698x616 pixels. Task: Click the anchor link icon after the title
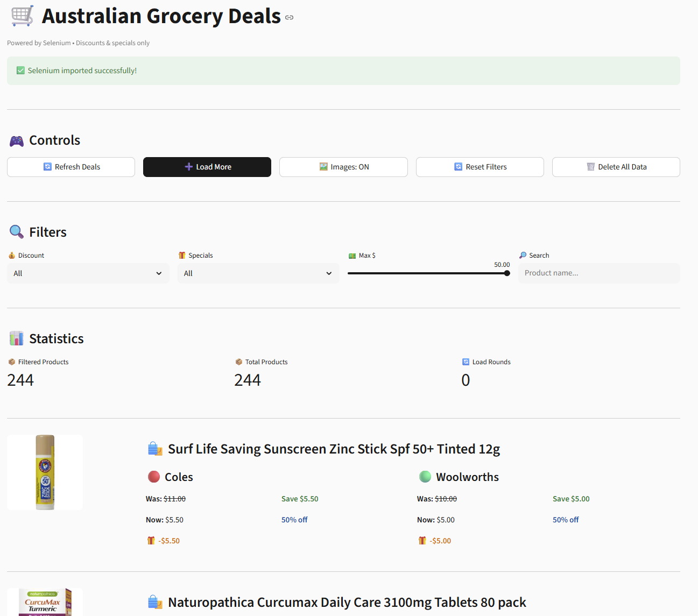[290, 18]
